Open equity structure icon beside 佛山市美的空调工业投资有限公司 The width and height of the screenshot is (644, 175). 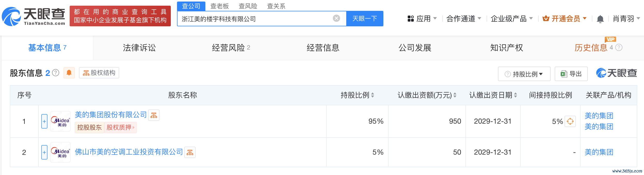click(x=190, y=152)
